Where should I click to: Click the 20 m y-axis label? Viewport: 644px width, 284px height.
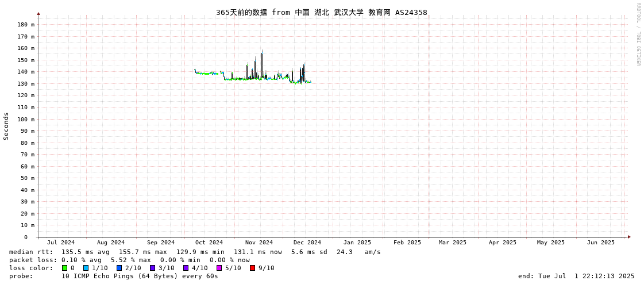coord(28,214)
